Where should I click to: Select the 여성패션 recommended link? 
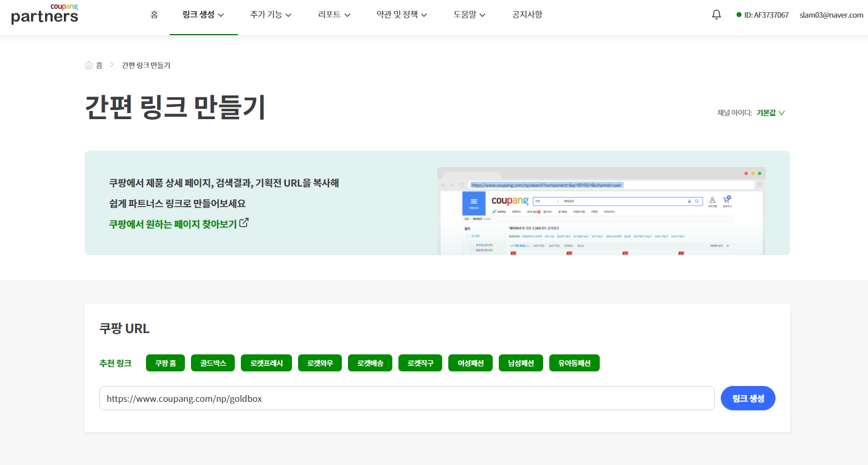471,363
